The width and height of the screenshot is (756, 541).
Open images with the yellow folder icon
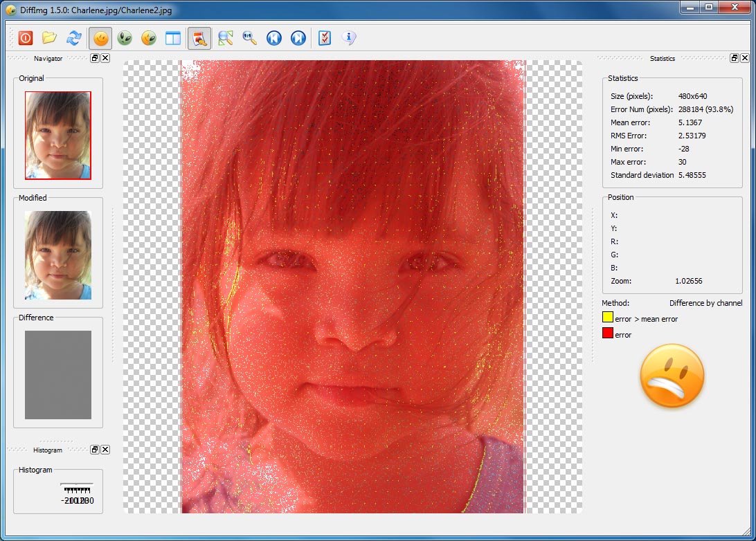click(x=49, y=38)
